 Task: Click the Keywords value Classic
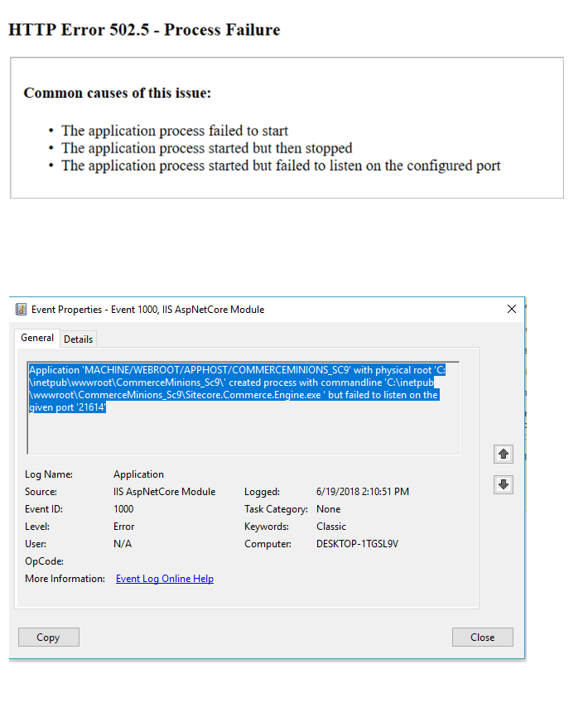[331, 527]
